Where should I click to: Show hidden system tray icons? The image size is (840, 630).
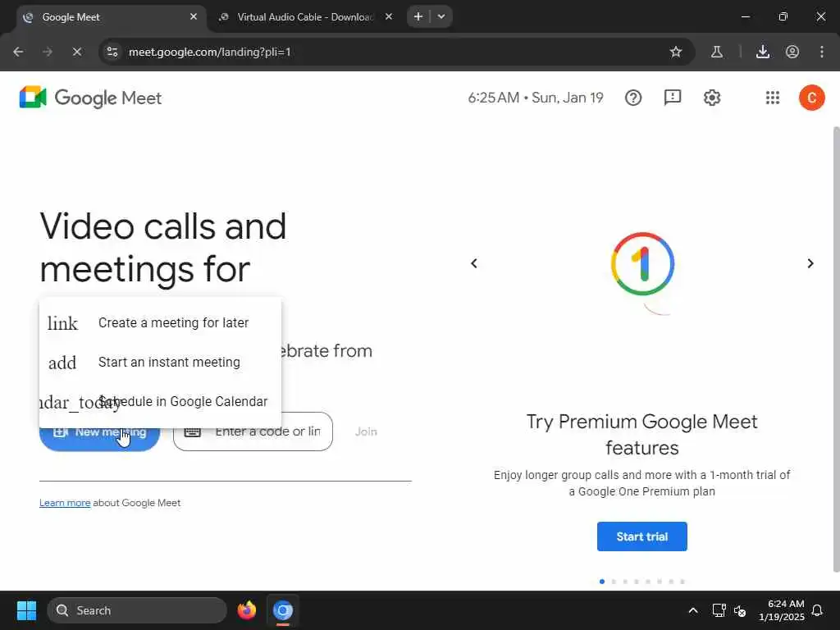coord(692,610)
